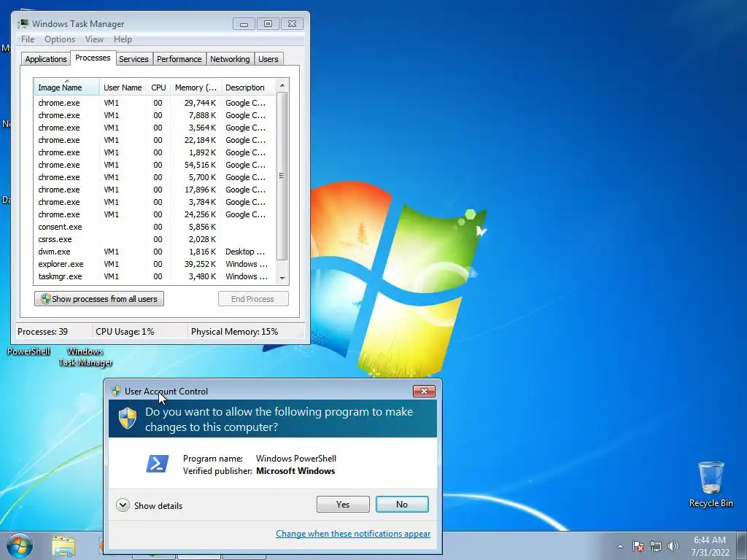Minimize the Task Manager window
The height and width of the screenshot is (560, 747).
pyautogui.click(x=244, y=24)
